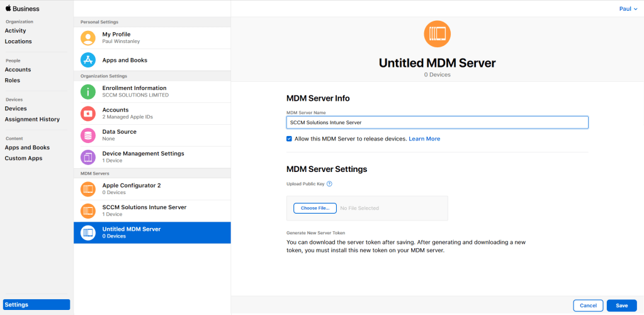This screenshot has width=644, height=315.
Task: Click into the MDM Server Name field
Action: pyautogui.click(x=437, y=122)
